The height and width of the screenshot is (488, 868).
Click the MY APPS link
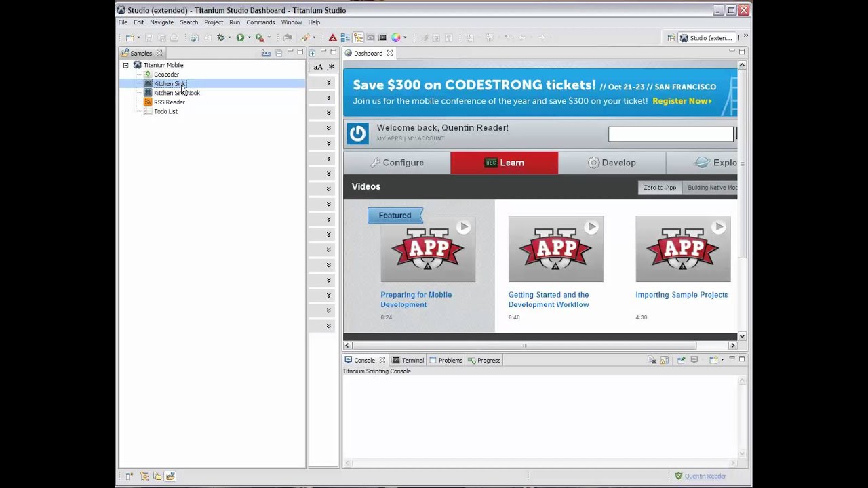389,138
